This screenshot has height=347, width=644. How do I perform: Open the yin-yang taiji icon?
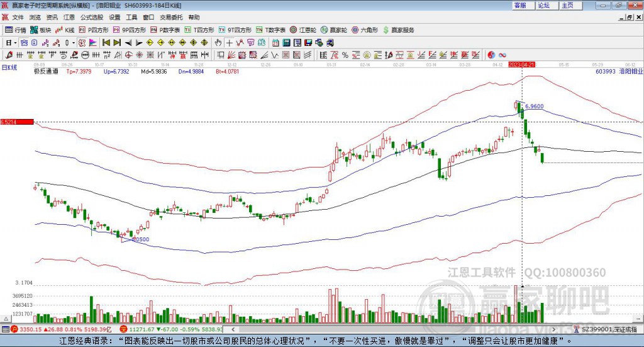(x=491, y=55)
